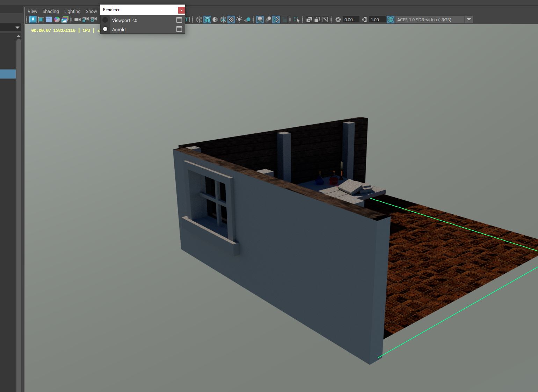Toggle the film gate frame icon
The width and height of the screenshot is (538, 392).
(41, 20)
